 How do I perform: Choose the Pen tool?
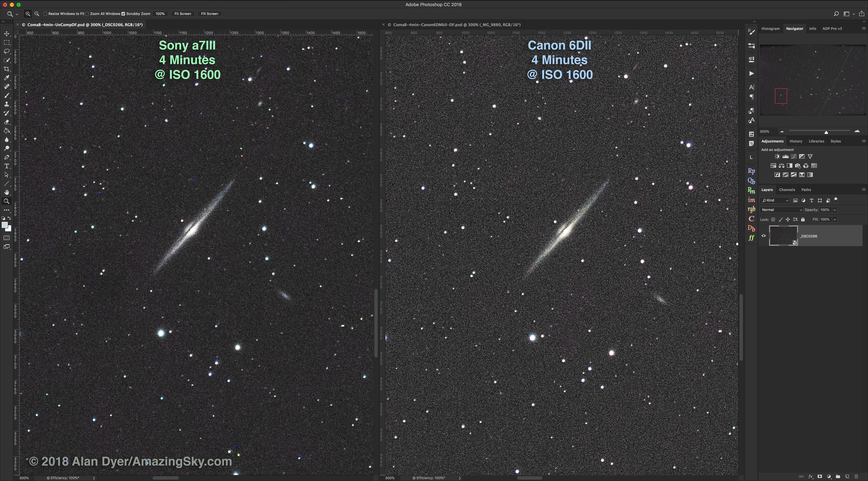click(7, 157)
